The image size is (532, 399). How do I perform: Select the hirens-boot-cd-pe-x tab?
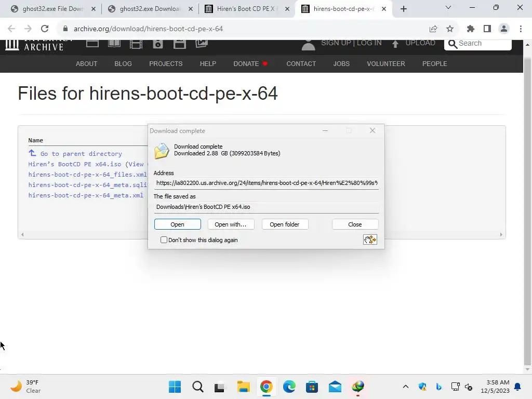click(343, 9)
